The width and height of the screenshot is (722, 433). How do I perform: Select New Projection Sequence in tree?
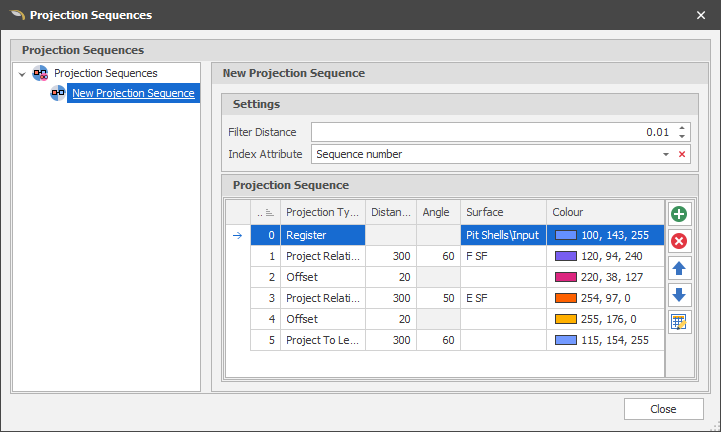click(x=133, y=93)
